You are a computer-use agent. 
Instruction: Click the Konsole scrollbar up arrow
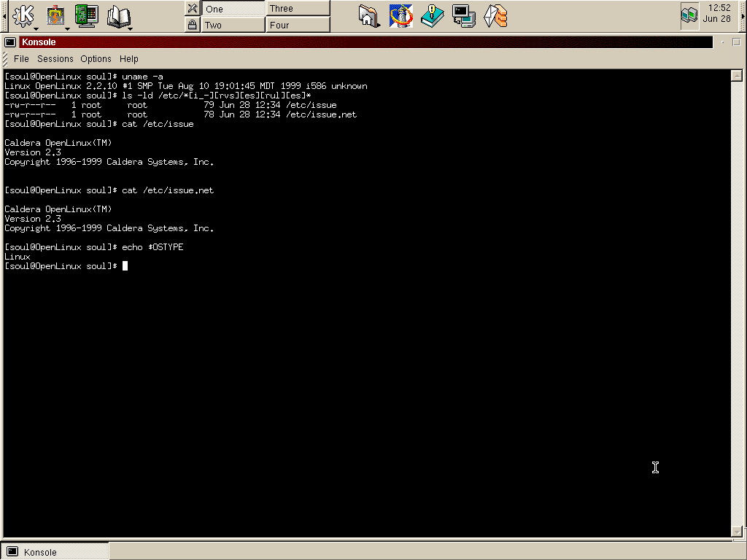coord(737,75)
